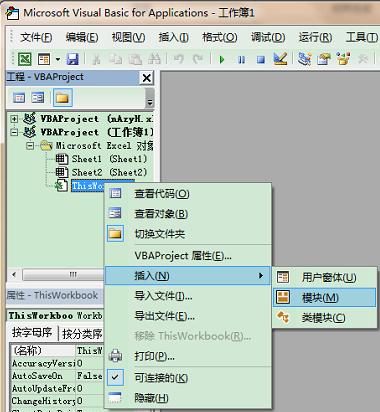Open the 文件(F) menu

tap(36, 37)
